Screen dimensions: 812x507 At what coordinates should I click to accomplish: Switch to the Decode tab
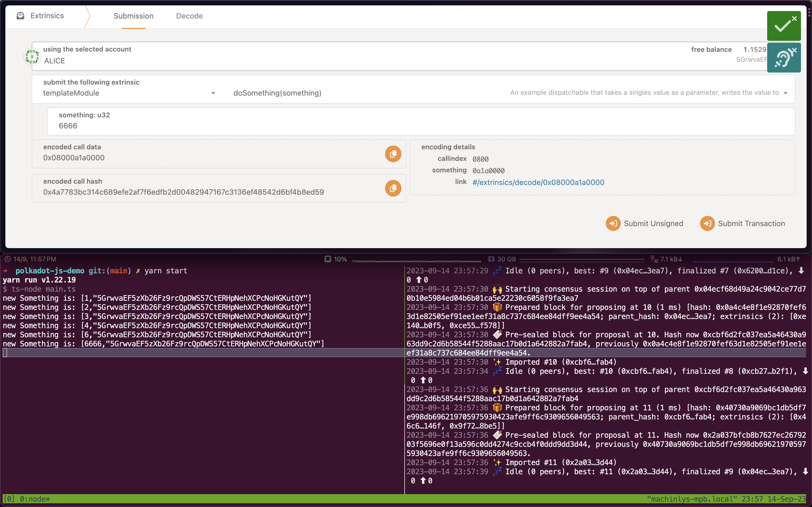(x=189, y=16)
